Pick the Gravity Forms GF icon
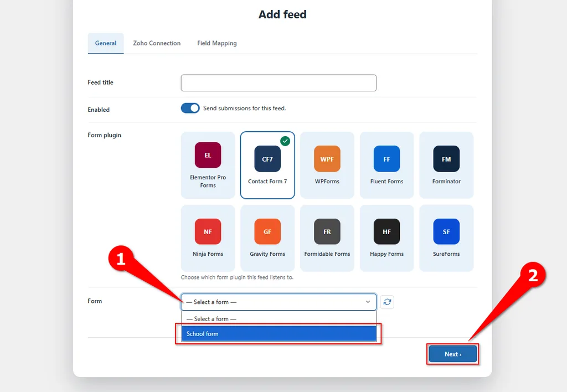Image resolution: width=567 pixels, height=392 pixels. [267, 231]
